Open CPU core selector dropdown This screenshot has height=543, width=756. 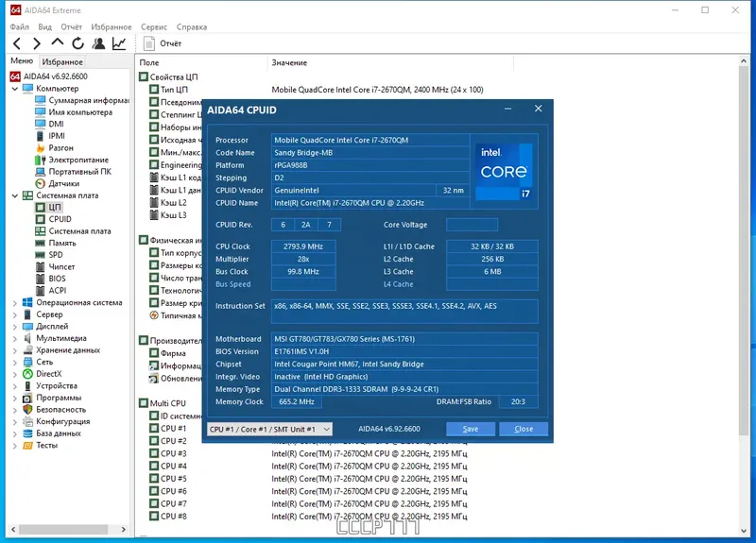click(x=269, y=429)
